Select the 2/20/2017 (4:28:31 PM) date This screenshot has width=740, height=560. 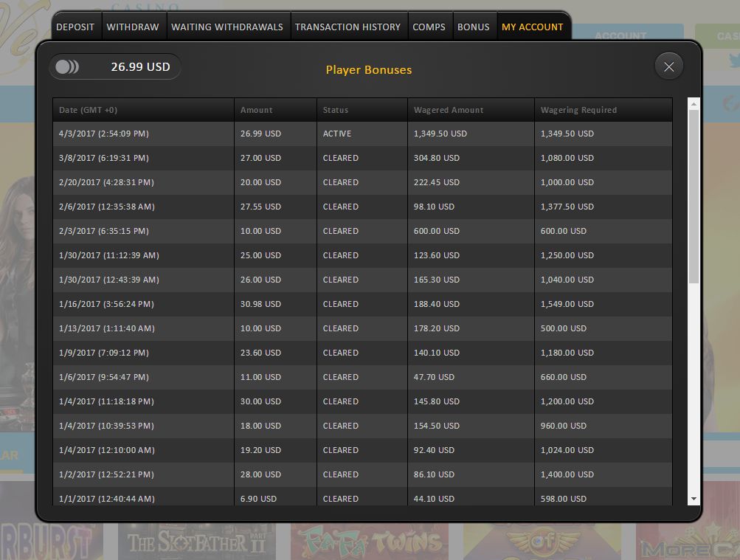(106, 182)
